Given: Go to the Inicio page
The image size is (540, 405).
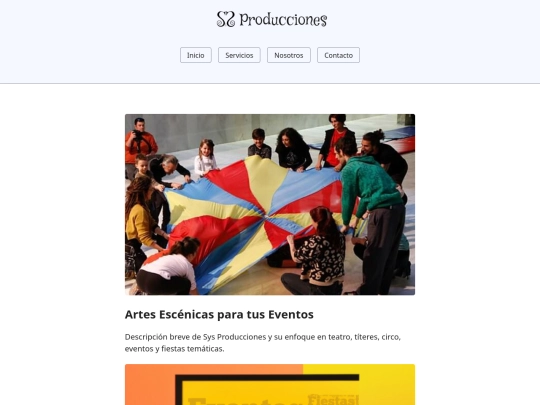Looking at the screenshot, I should pyautogui.click(x=196, y=55).
